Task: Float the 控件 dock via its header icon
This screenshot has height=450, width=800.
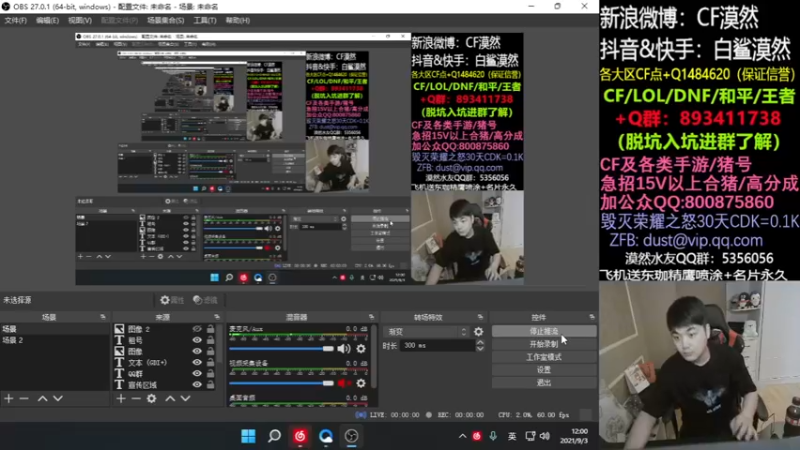Action: [592, 317]
